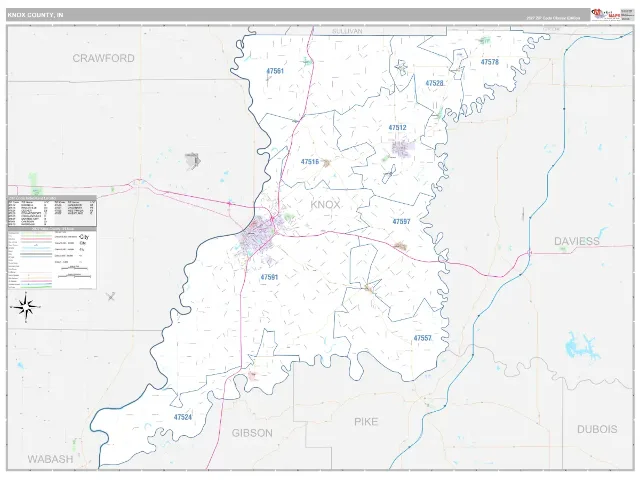Image resolution: width=640 pixels, height=480 pixels.
Task: Select ZIP code label 47512
Action: [x=398, y=128]
